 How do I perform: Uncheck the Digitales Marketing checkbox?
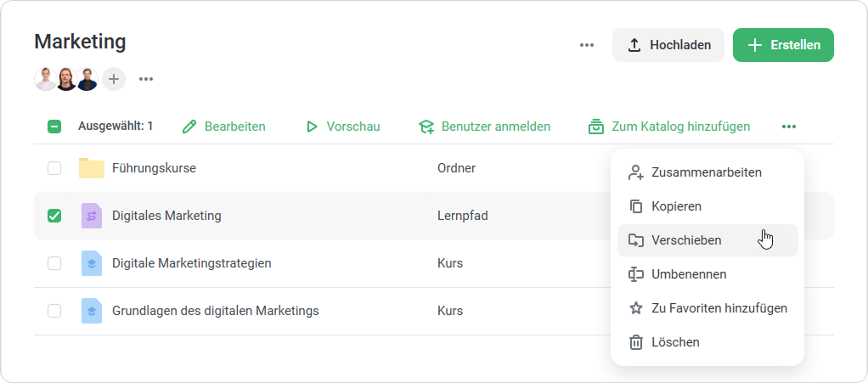(54, 216)
